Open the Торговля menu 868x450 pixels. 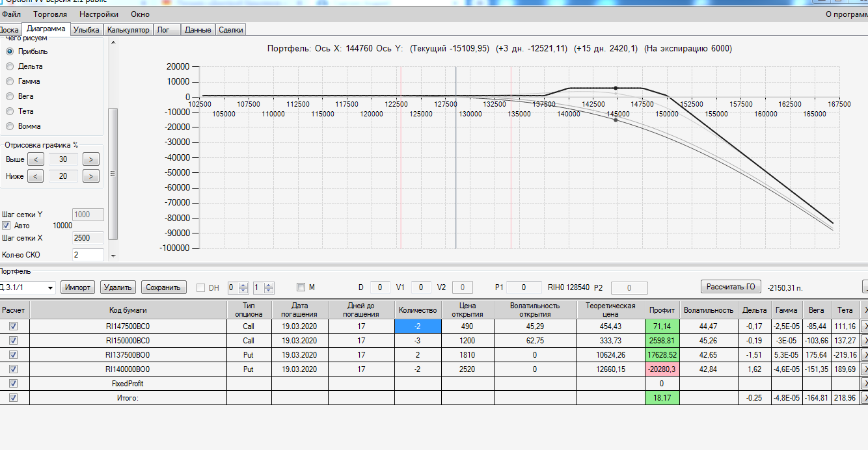pyautogui.click(x=50, y=14)
